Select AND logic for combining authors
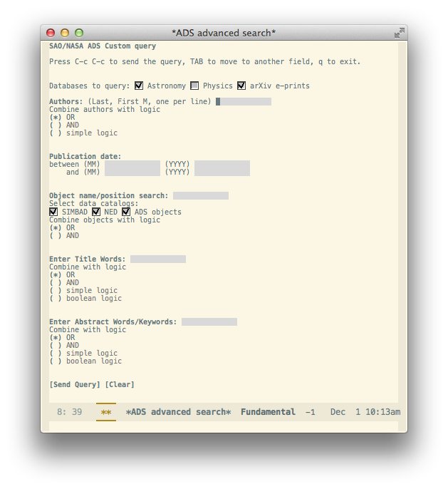This screenshot has height=489, width=448. pyautogui.click(x=56, y=125)
